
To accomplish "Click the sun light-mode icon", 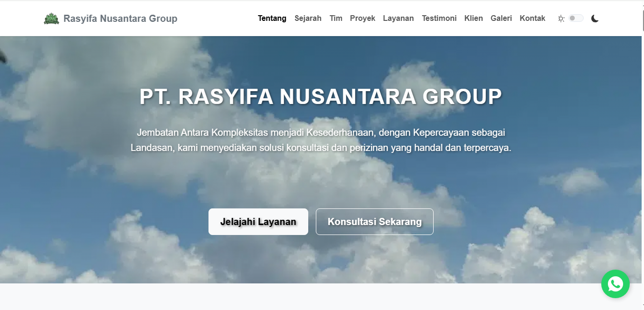I will [x=561, y=19].
